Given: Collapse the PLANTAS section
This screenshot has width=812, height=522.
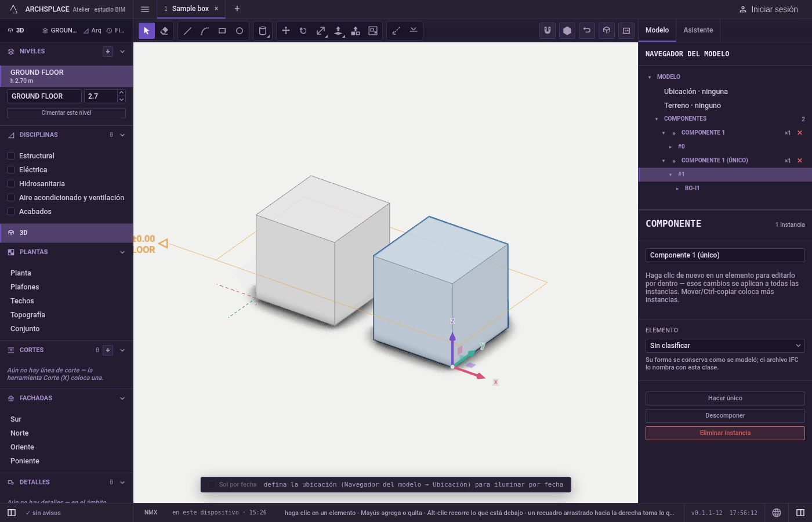Looking at the screenshot, I should point(122,252).
